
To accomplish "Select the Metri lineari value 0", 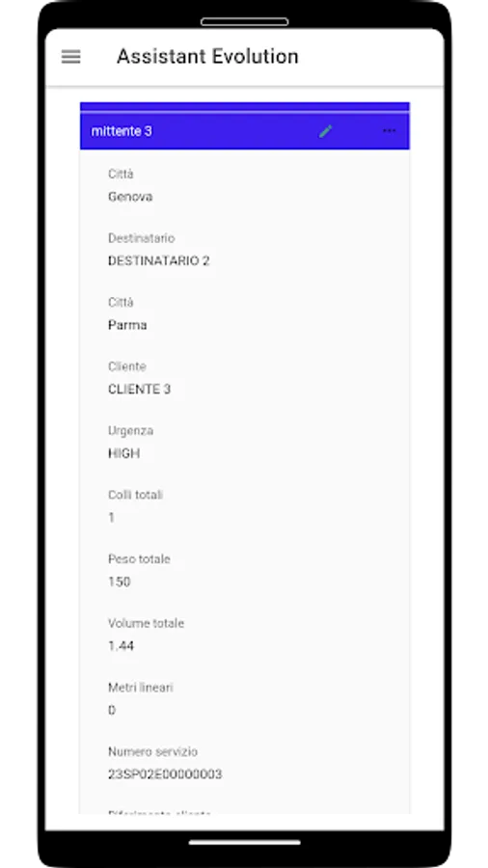I will [x=112, y=710].
